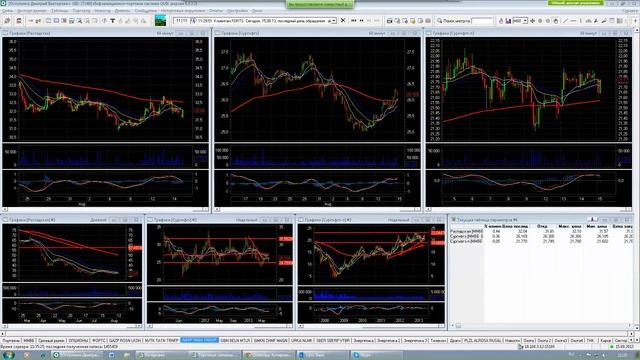Open Windows Start button
This screenshot has height=360, width=640.
8,355
